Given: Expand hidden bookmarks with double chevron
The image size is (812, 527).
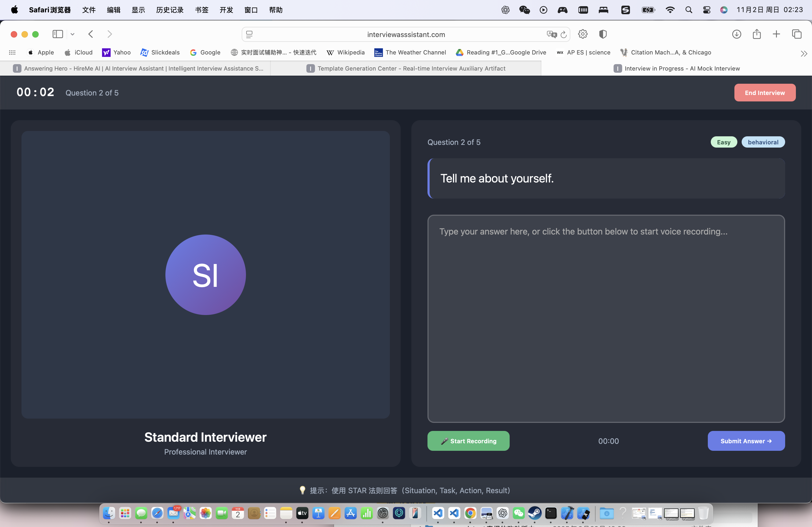Looking at the screenshot, I should [x=804, y=53].
